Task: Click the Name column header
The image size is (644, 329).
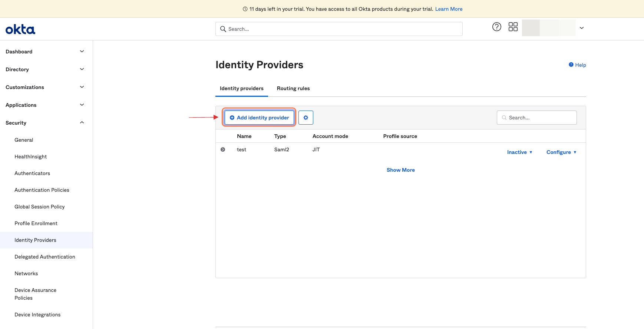Action: pos(244,136)
